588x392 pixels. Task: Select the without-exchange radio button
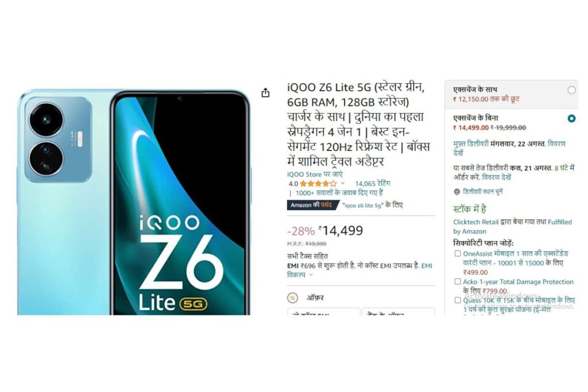coord(571,118)
